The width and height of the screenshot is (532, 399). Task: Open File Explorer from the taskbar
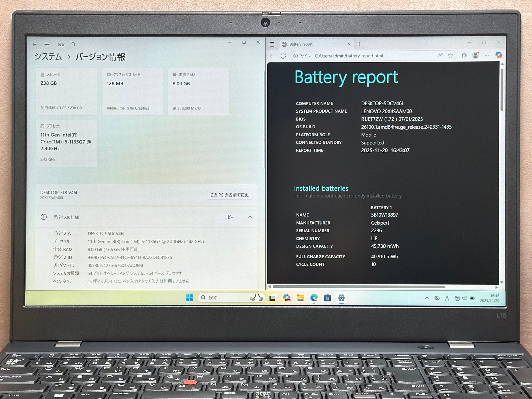(300, 298)
